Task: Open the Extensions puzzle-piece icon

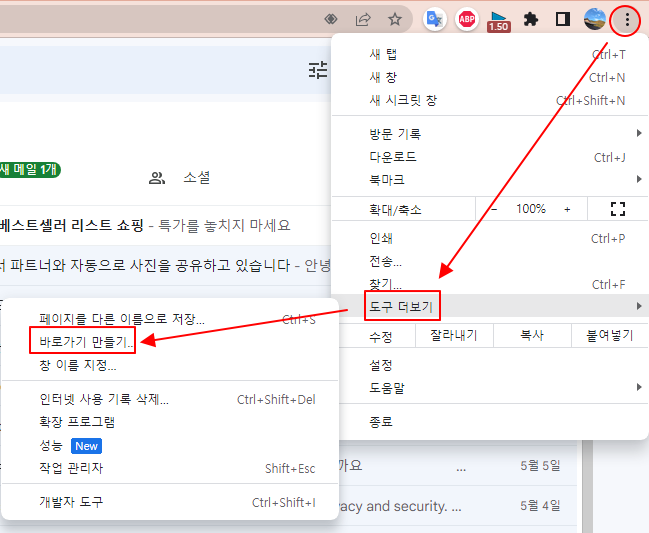Action: pos(531,19)
